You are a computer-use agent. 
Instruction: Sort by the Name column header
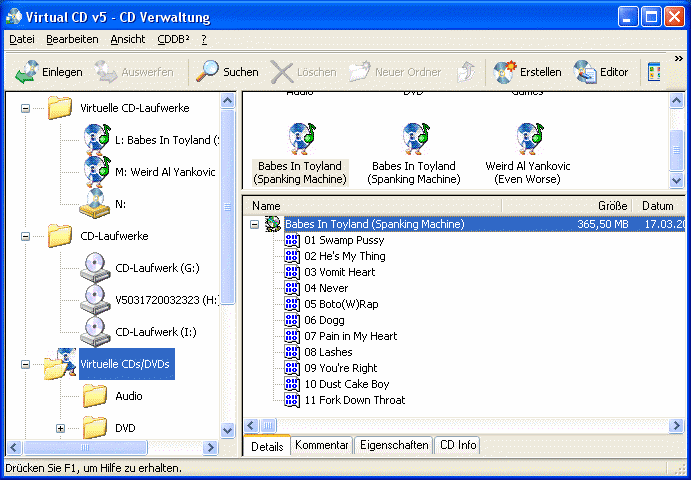(372, 206)
